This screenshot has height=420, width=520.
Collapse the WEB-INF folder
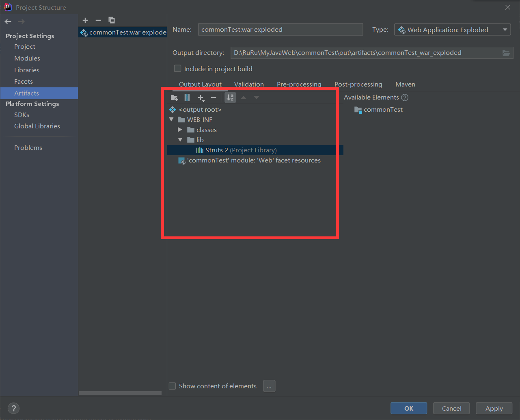click(x=171, y=119)
